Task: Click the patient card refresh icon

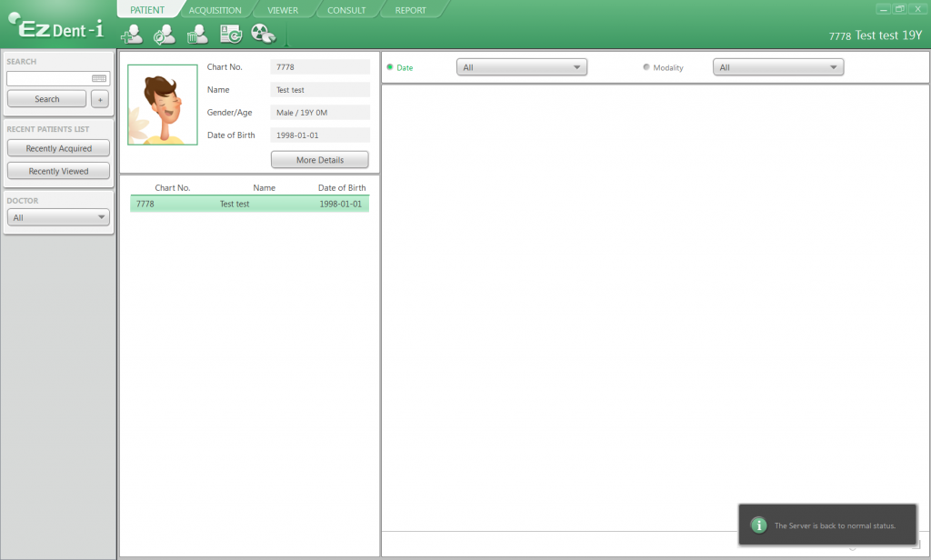Action: pos(230,35)
